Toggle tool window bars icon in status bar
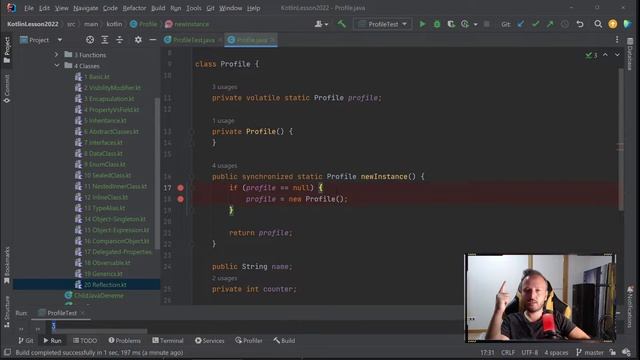Viewport: 640px width, 360px height. click(7, 352)
